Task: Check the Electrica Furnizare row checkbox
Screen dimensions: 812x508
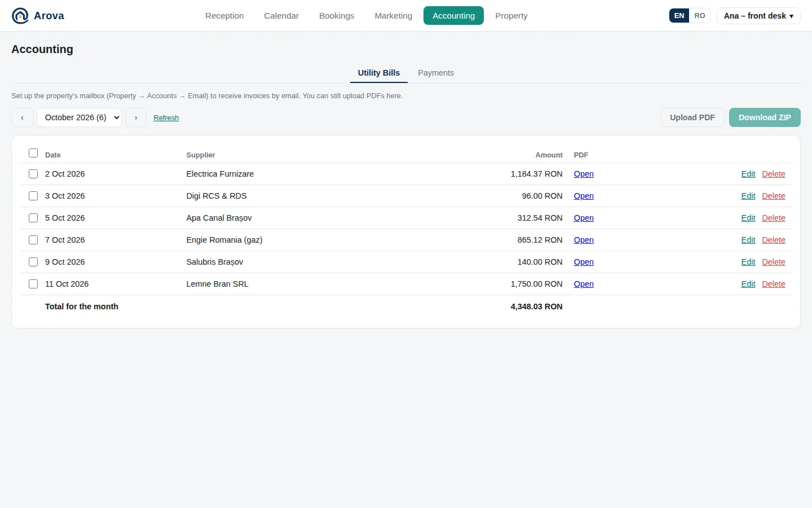Action: pos(33,174)
